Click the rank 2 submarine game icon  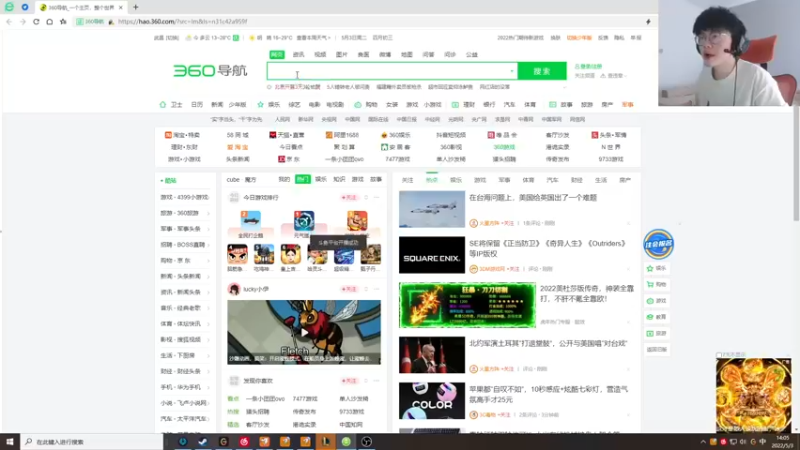pos(251,221)
